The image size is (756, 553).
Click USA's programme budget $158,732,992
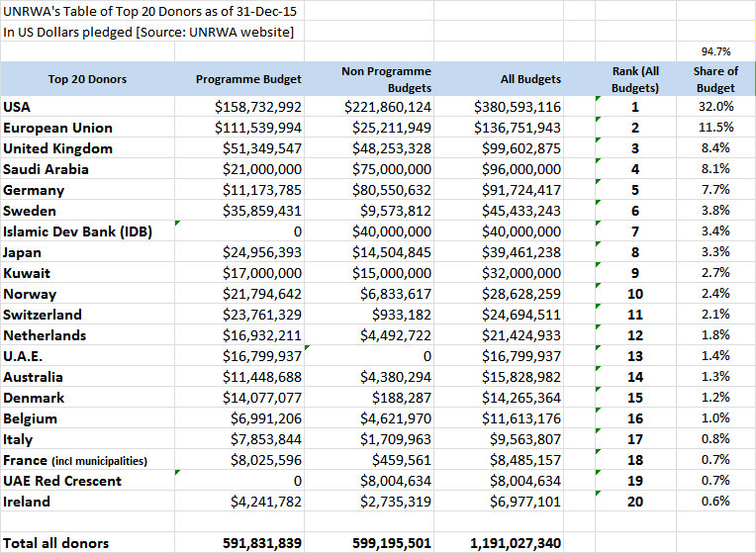click(x=239, y=107)
